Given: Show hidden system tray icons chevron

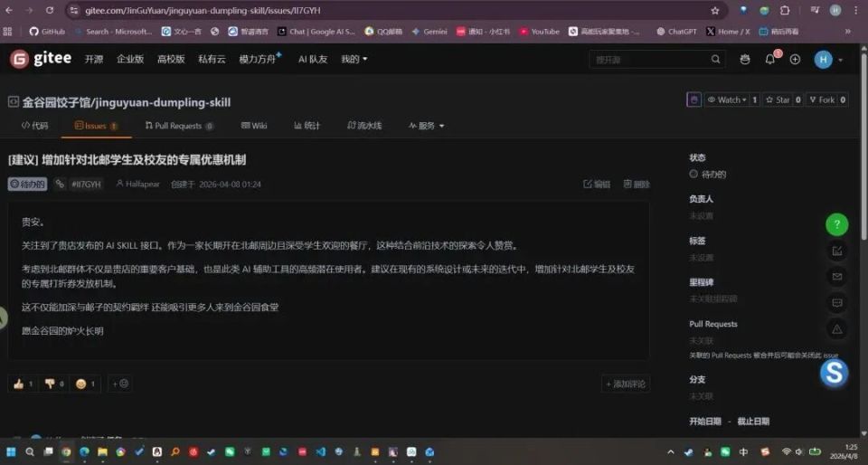Looking at the screenshot, I should pos(671,452).
